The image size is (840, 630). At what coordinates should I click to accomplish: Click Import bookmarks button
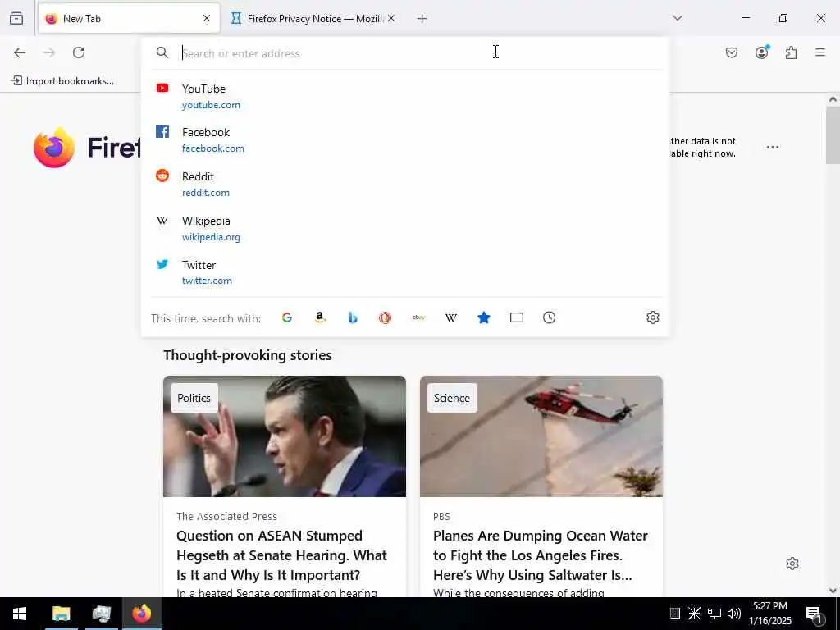62,81
